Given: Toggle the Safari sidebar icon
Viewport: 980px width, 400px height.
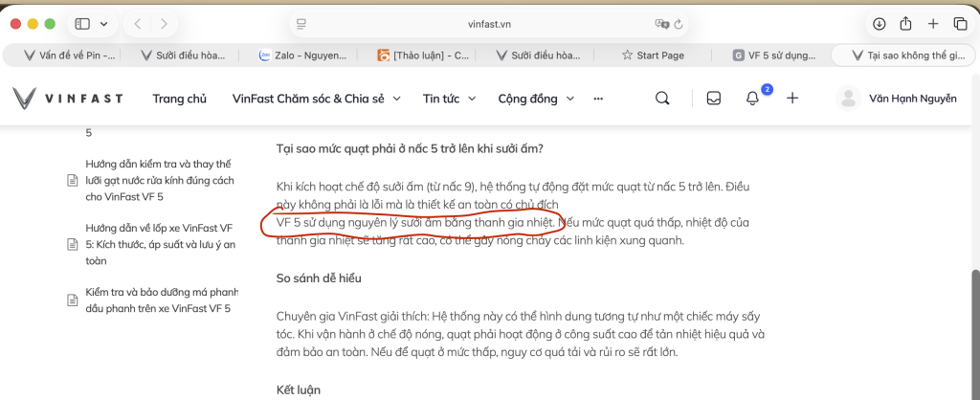Looking at the screenshot, I should click(x=82, y=24).
